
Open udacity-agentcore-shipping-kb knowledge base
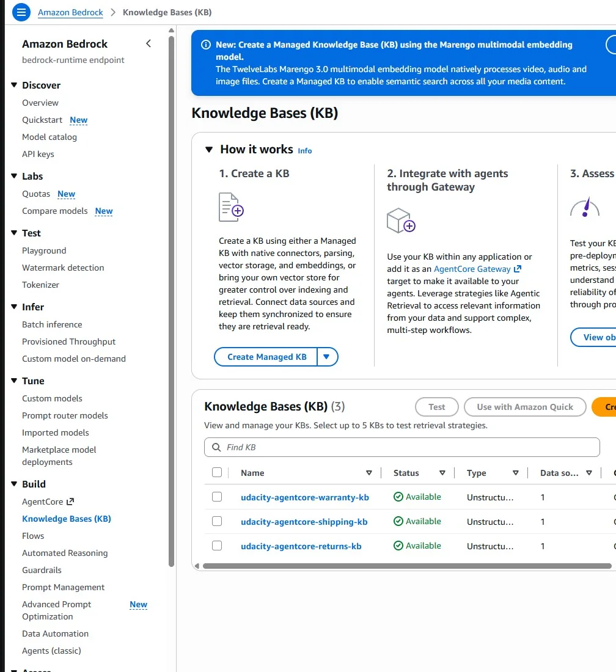coord(304,522)
